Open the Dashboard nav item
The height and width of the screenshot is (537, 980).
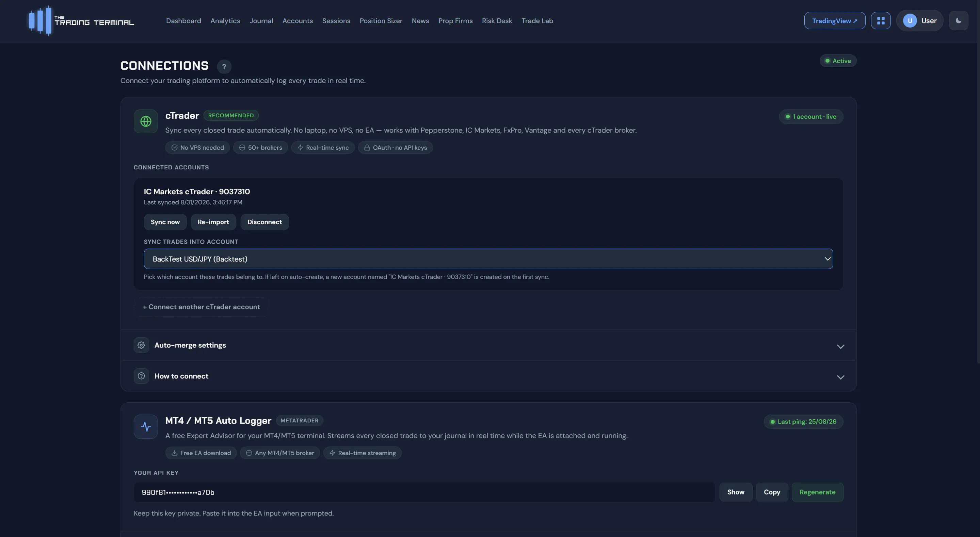point(183,21)
